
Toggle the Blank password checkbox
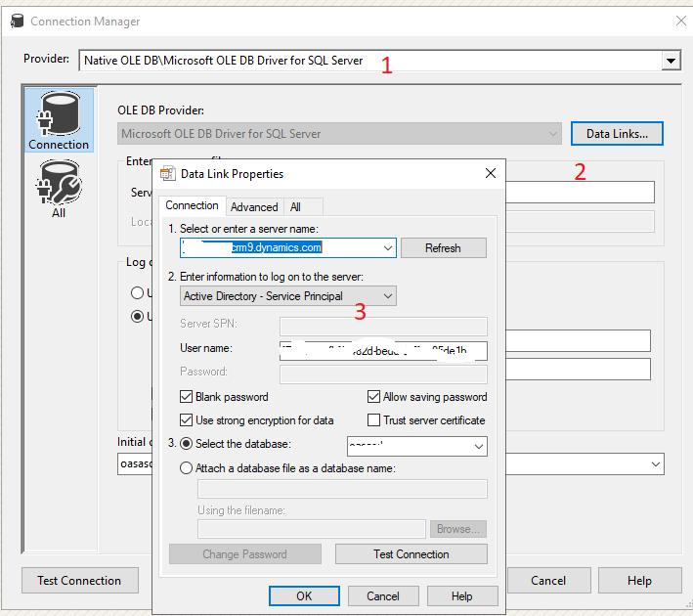[186, 397]
